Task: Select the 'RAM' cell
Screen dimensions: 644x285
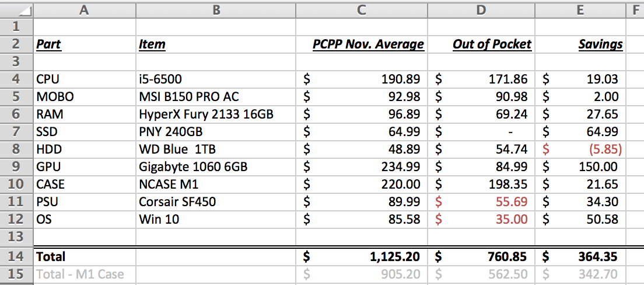Action: (84, 114)
